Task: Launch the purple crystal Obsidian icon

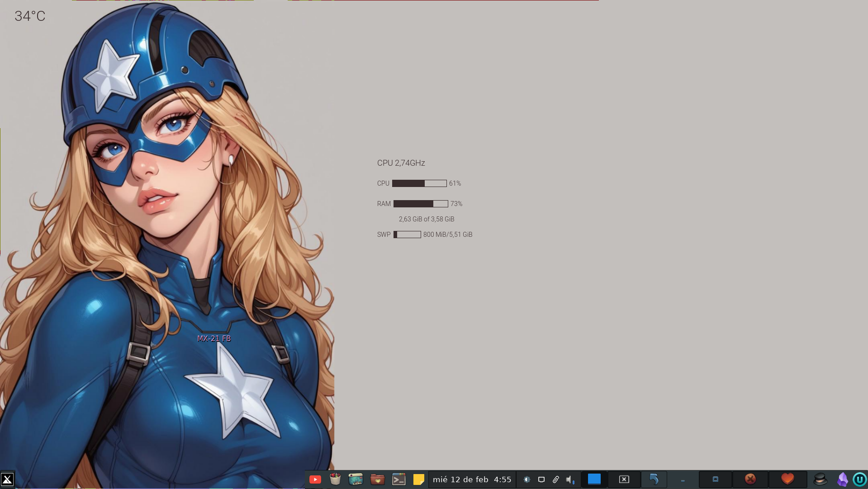Action: tap(843, 479)
